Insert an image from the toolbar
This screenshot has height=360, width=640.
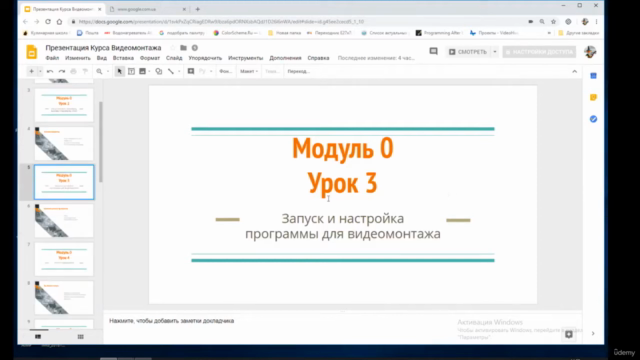click(142, 71)
